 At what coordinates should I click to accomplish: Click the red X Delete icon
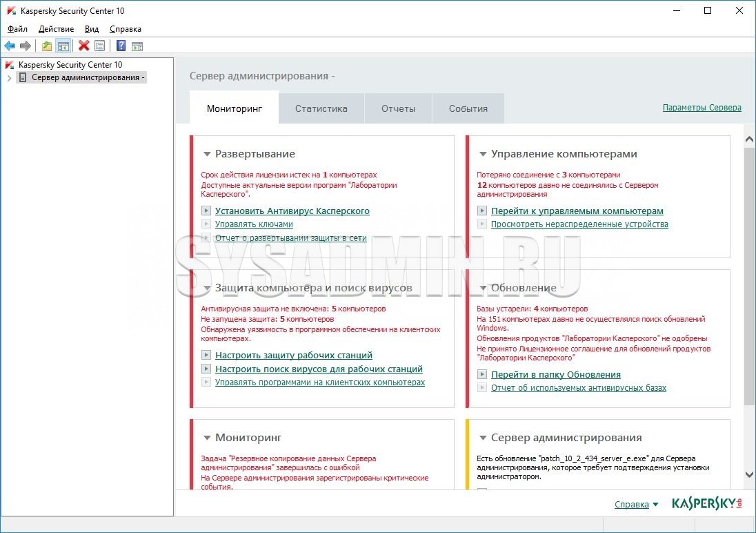pos(83,46)
